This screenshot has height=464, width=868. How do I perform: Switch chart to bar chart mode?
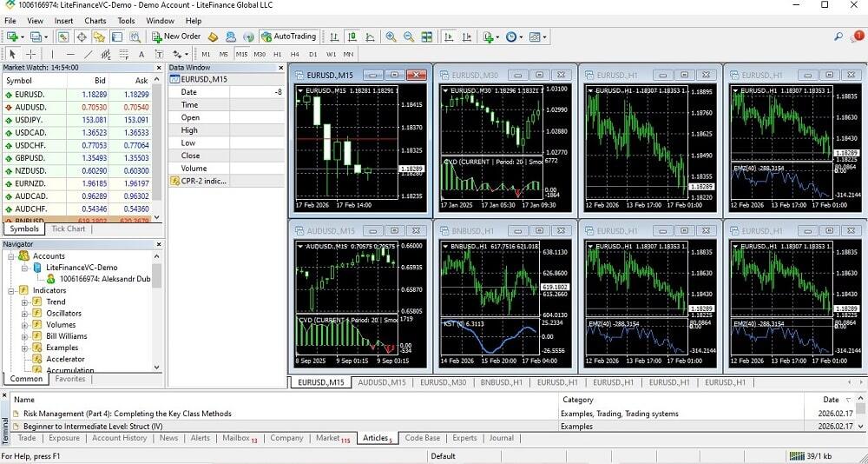coord(334,36)
